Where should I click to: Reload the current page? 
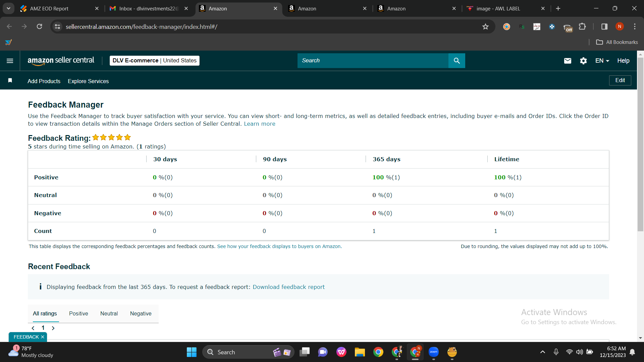pos(39,26)
